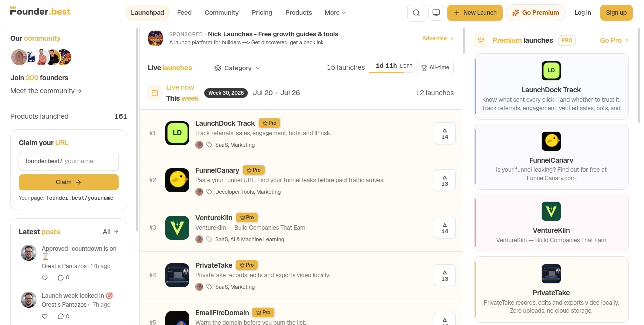Screen dimensions: 644x325
Task: Click the 'Nick Launches' sponsored title
Action: (x=273, y=34)
